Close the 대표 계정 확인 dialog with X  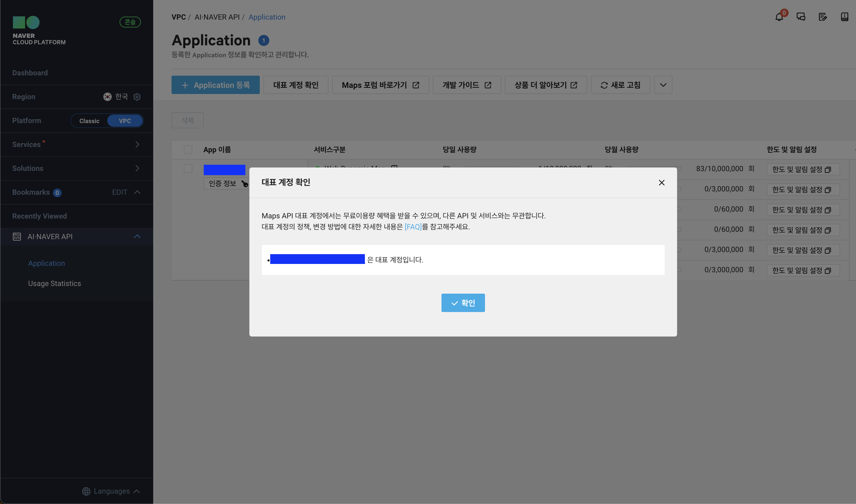[x=661, y=183]
